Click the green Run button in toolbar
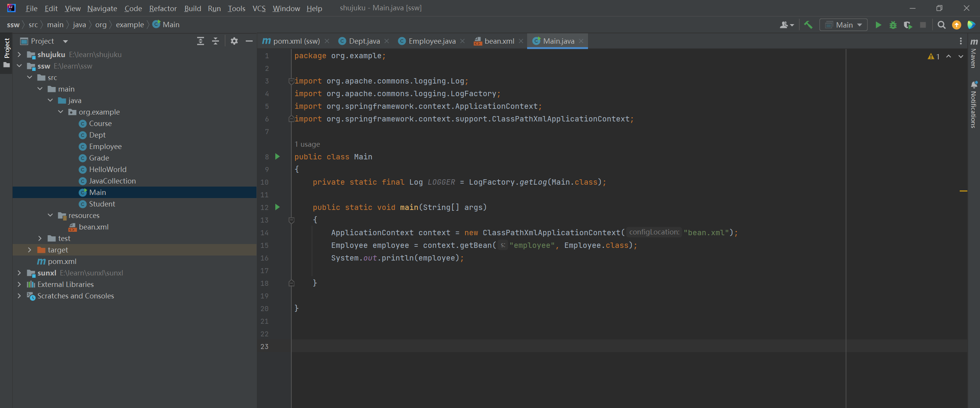Viewport: 980px width, 408px height. tap(878, 25)
